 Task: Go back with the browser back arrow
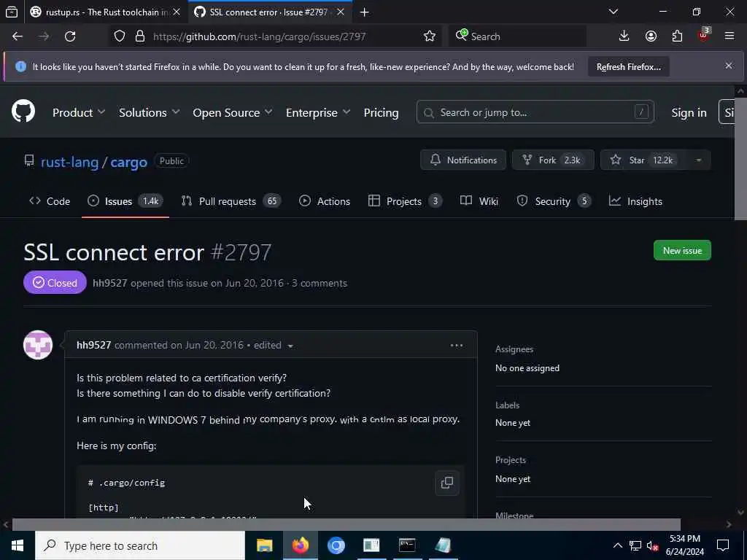[x=18, y=36]
